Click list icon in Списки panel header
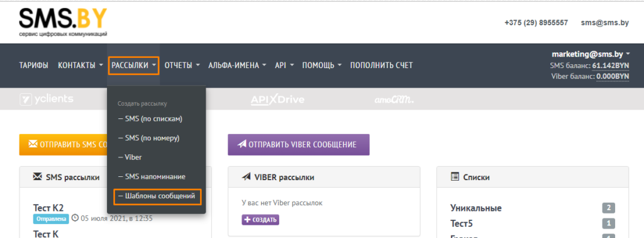This screenshot has width=644, height=238. 455,177
